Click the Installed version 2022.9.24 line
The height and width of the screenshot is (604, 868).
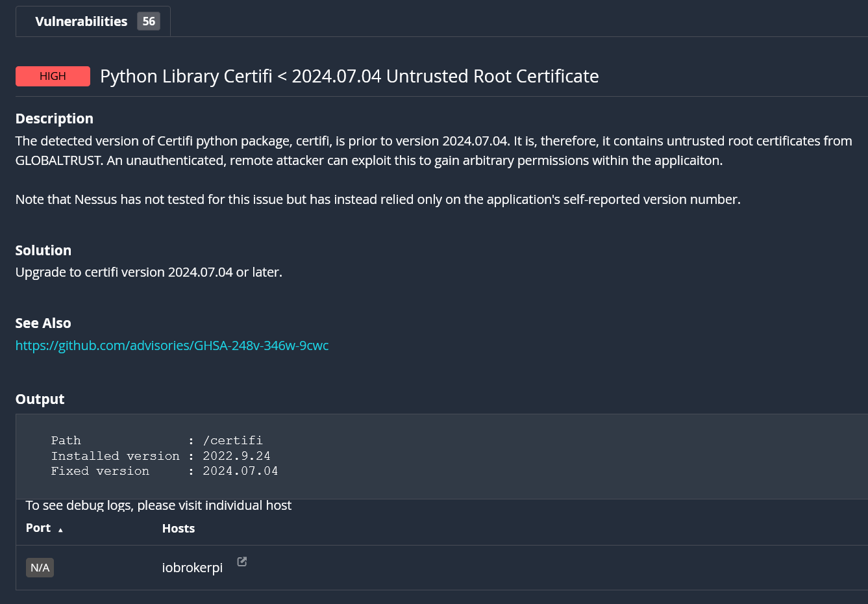coord(161,456)
